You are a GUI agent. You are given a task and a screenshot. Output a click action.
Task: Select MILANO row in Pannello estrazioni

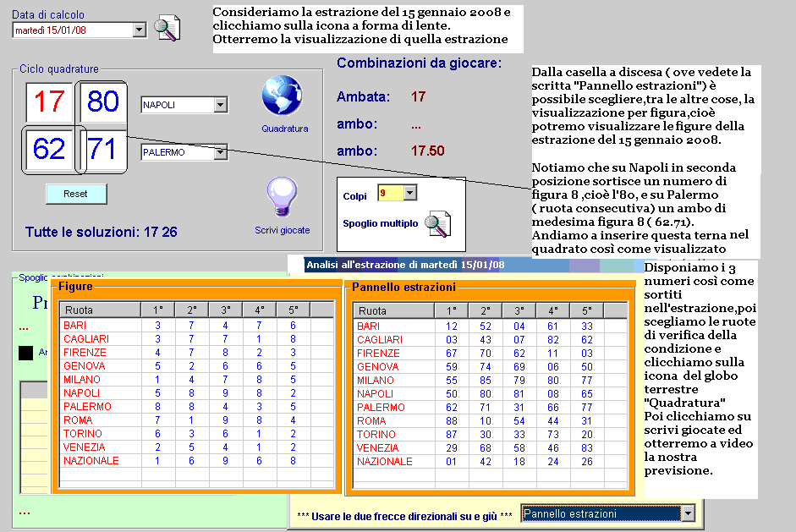click(491, 381)
